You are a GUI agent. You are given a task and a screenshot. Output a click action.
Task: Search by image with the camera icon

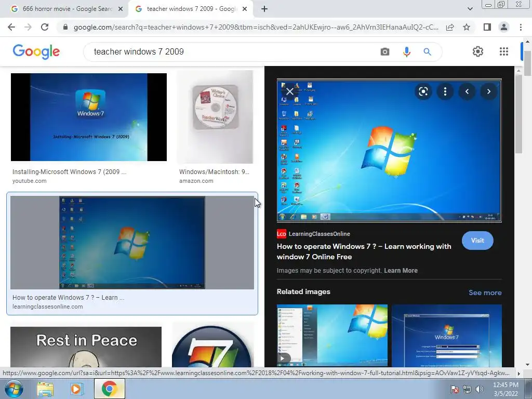click(385, 51)
